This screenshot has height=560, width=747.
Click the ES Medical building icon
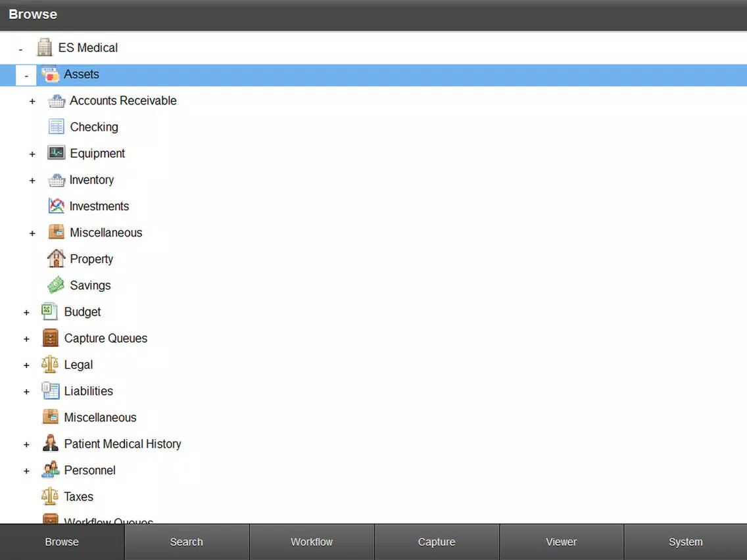44,47
